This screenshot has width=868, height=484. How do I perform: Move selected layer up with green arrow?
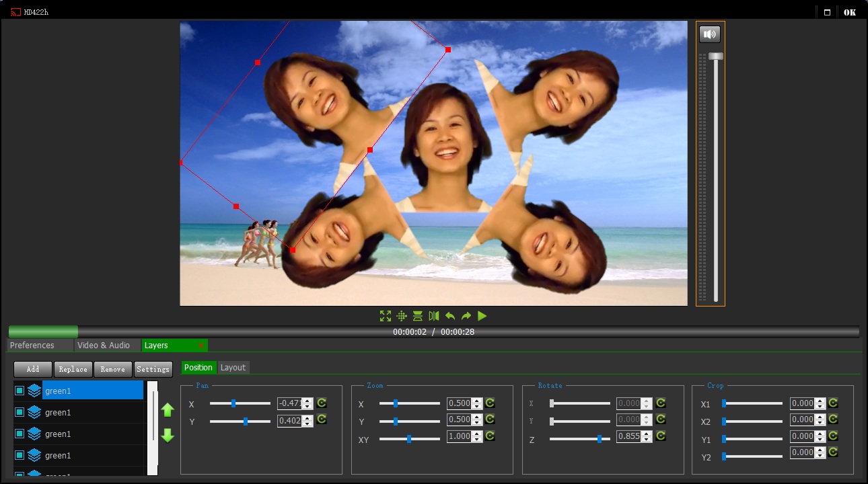168,410
